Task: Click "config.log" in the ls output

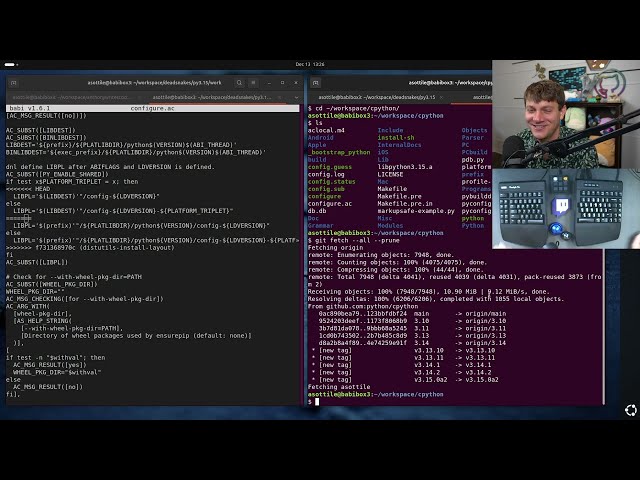Action: (x=326, y=174)
